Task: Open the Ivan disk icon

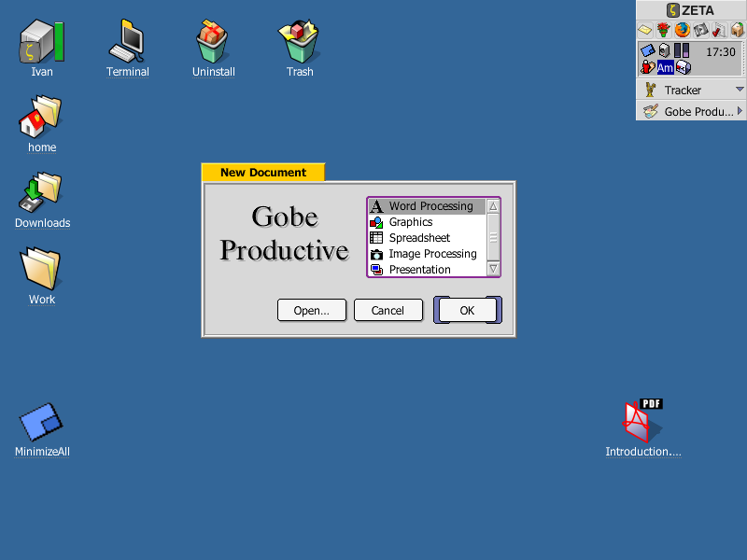Action: 42,41
